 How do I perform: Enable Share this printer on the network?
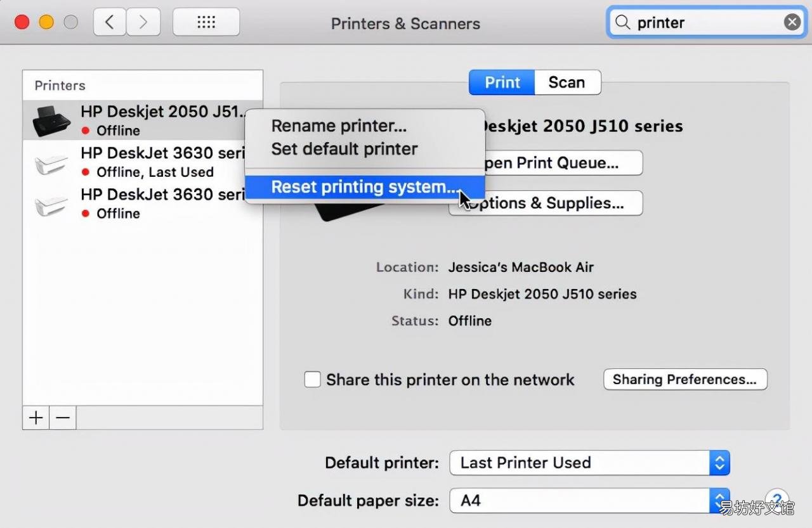pos(312,380)
